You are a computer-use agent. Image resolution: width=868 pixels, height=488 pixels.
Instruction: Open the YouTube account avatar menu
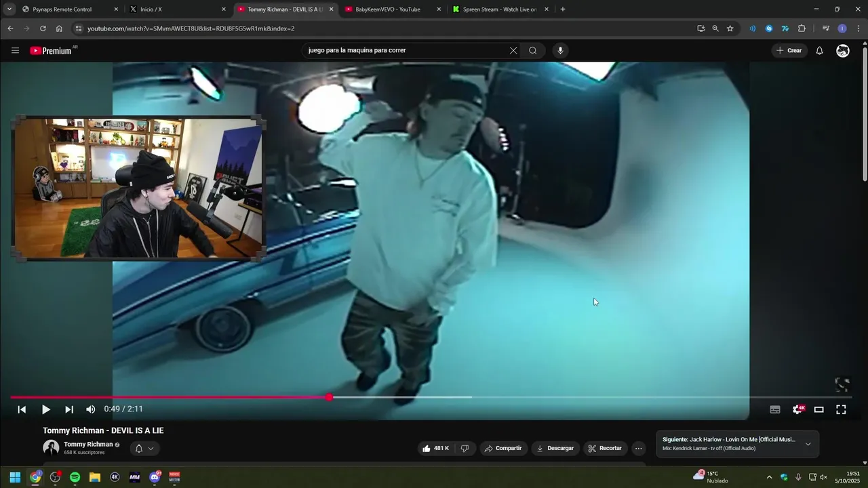coord(843,50)
